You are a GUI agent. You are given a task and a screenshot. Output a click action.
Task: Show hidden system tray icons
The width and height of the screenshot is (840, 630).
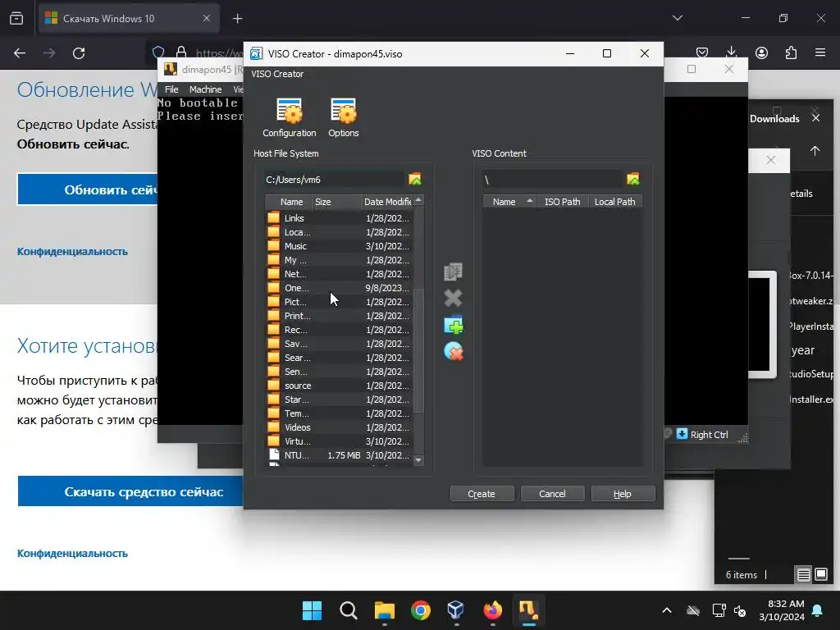click(666, 610)
